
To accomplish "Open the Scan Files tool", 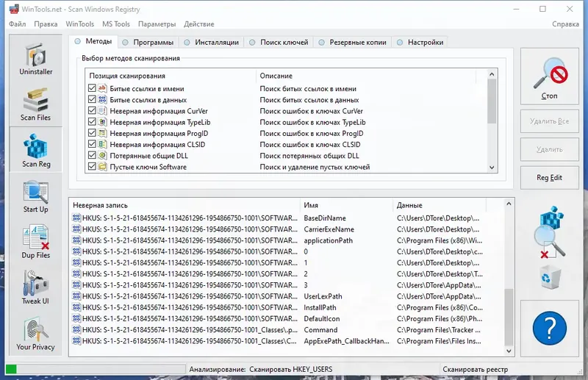I will (35, 104).
